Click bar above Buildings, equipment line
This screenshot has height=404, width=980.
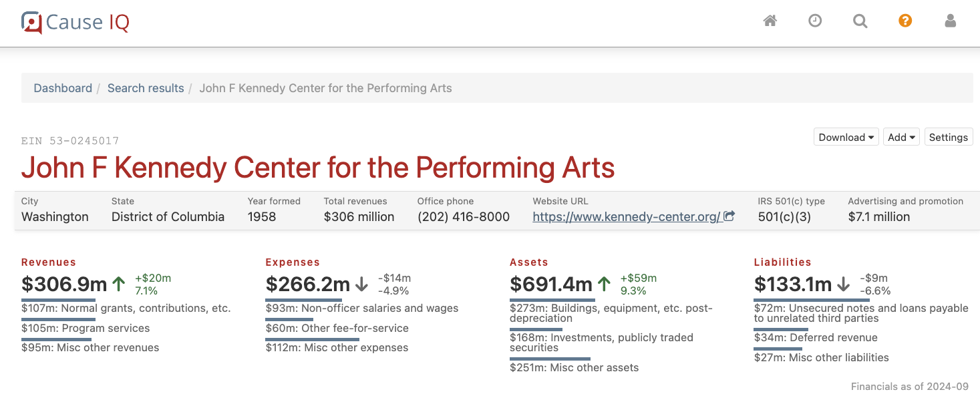552,300
